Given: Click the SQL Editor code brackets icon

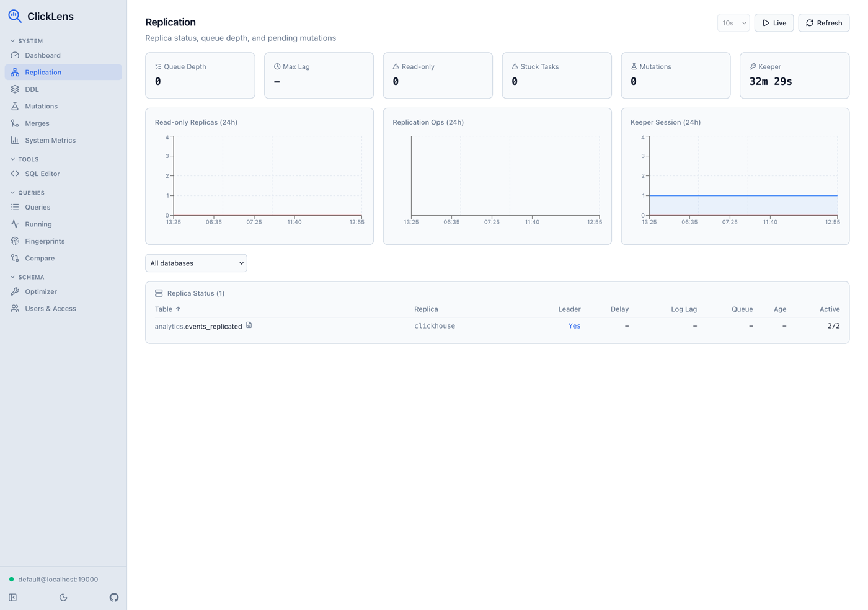Looking at the screenshot, I should coord(15,174).
